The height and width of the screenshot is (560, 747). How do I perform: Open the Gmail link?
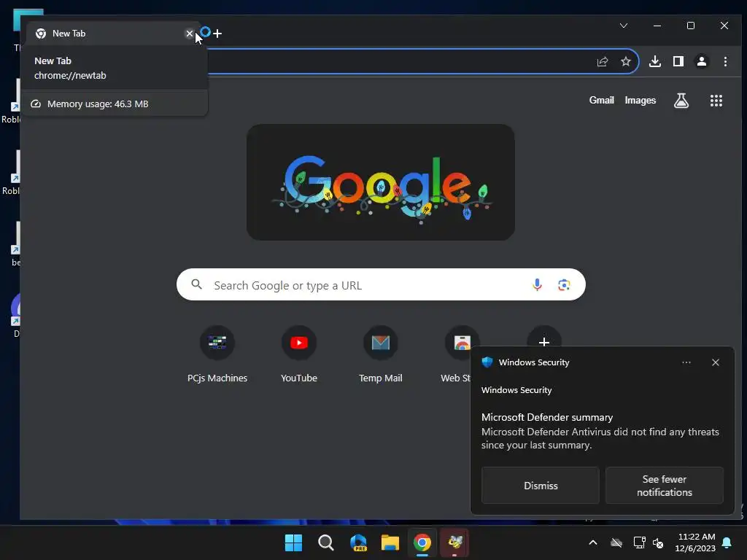pos(601,100)
